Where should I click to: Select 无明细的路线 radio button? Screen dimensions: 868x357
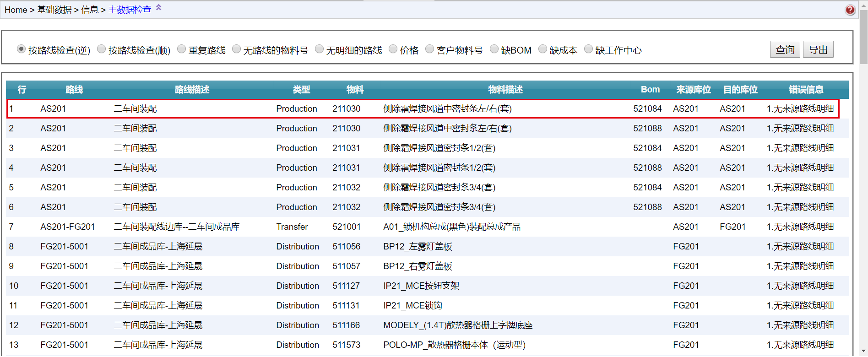[320, 49]
